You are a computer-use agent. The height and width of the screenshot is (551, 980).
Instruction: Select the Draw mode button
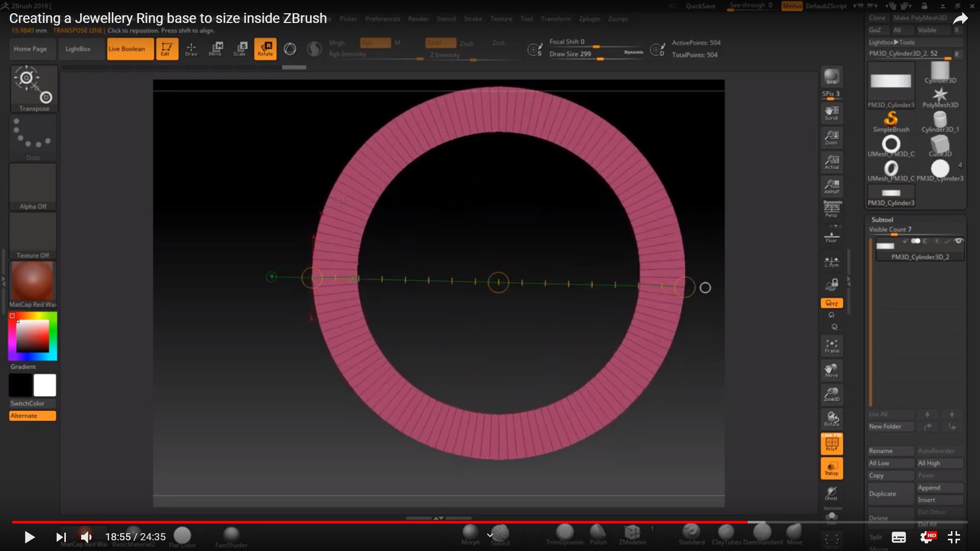pyautogui.click(x=191, y=49)
